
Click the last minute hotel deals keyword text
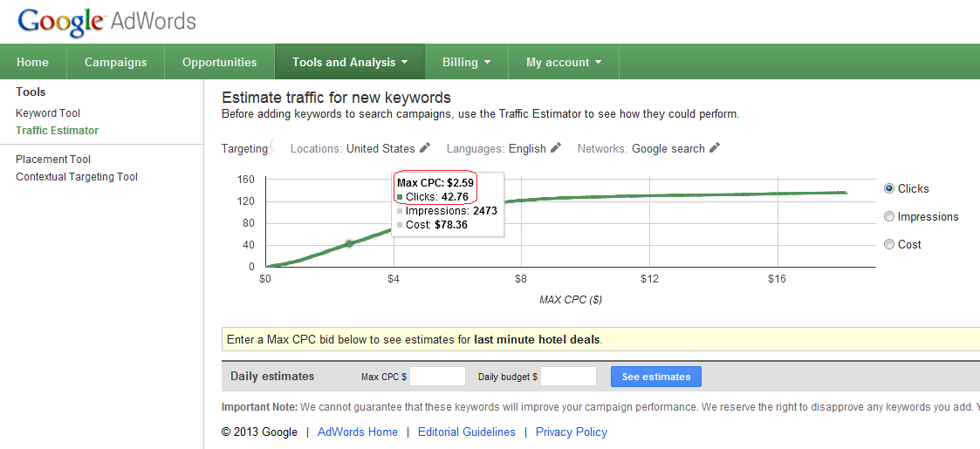coord(537,340)
